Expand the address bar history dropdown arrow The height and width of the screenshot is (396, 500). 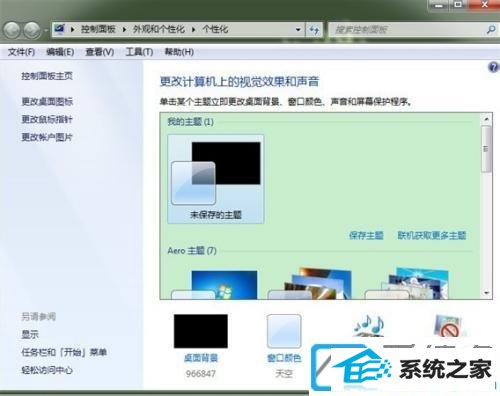298,30
